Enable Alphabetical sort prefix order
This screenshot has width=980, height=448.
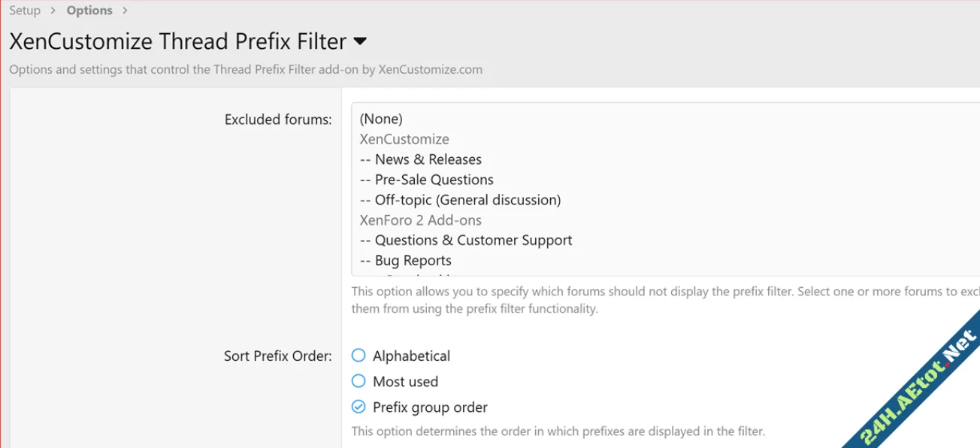pos(358,356)
